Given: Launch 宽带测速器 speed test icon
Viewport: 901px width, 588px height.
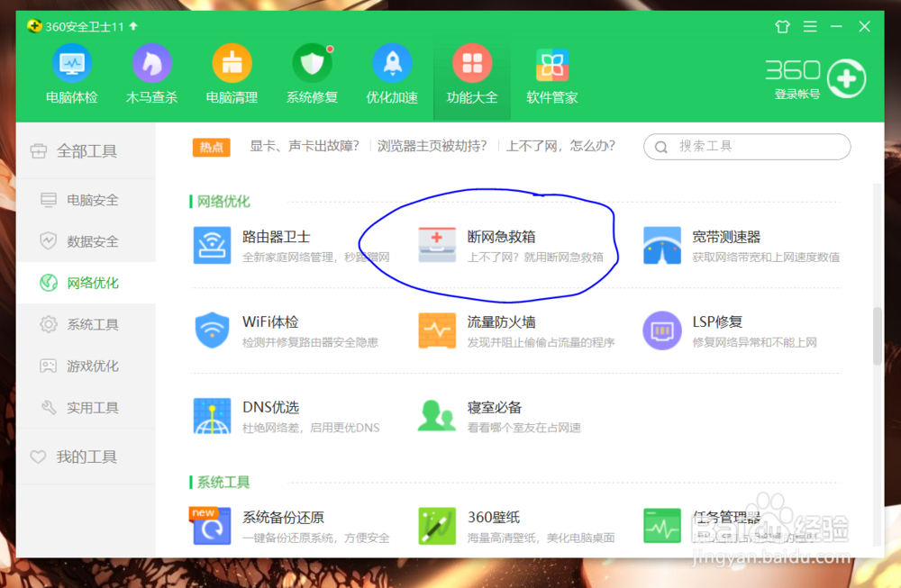Looking at the screenshot, I should (x=662, y=245).
